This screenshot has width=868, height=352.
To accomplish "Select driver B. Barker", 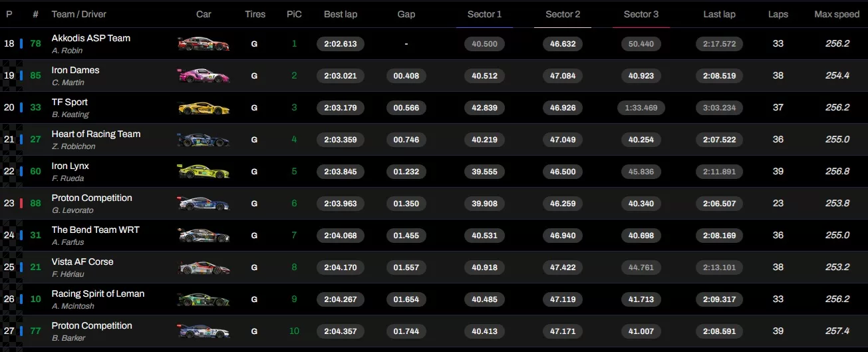I will tap(68, 338).
